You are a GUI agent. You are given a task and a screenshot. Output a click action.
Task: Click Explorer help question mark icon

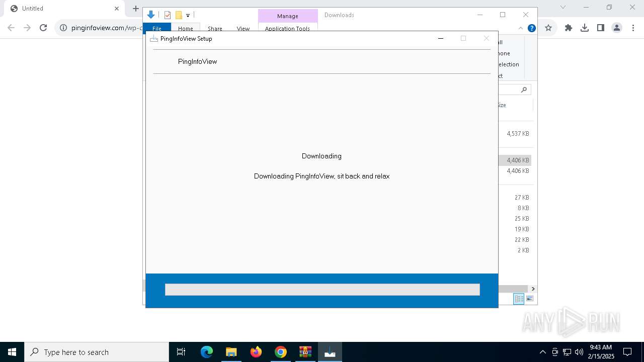531,28
